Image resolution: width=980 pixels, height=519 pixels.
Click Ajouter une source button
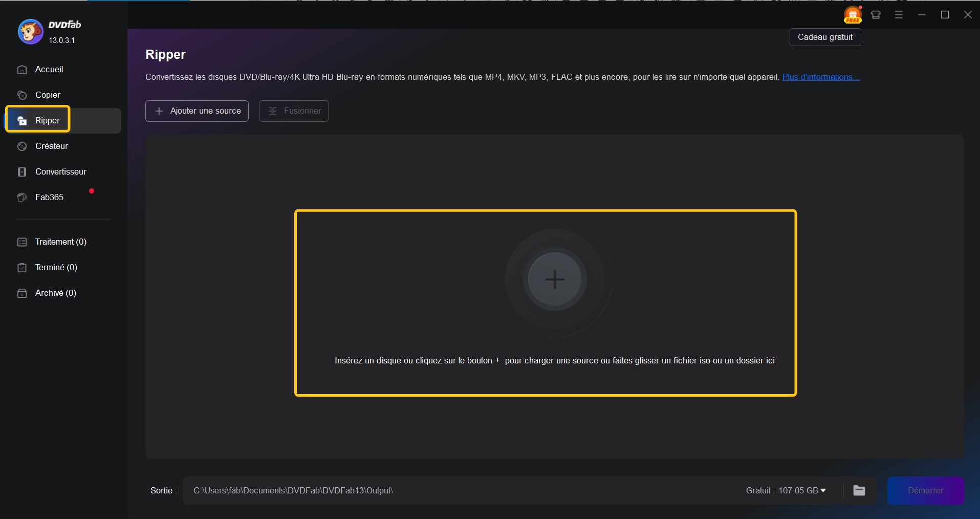point(197,111)
